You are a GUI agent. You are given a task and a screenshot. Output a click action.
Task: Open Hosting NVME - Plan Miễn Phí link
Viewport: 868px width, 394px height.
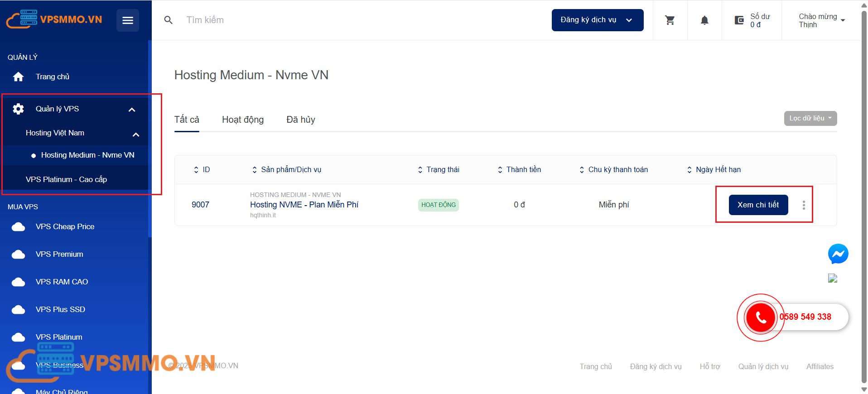click(304, 205)
